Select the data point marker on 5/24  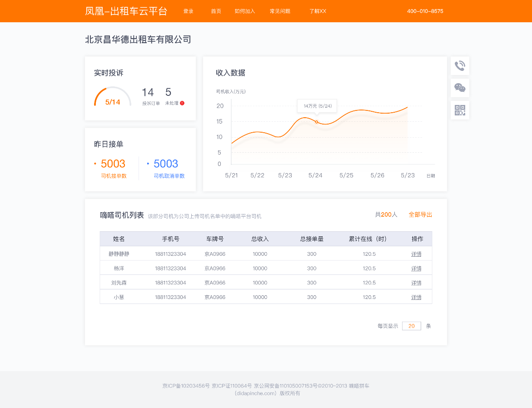pos(316,122)
